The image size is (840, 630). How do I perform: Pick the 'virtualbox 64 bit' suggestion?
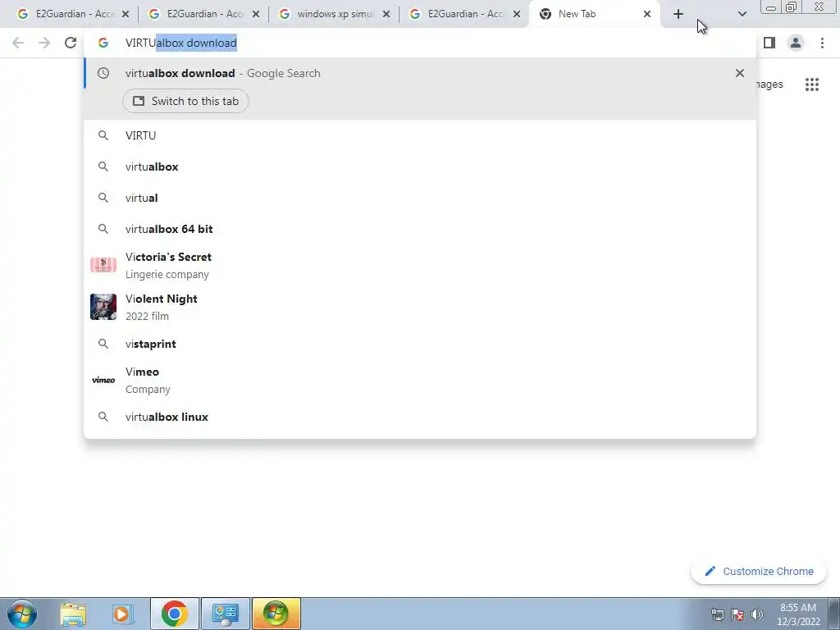point(420,229)
